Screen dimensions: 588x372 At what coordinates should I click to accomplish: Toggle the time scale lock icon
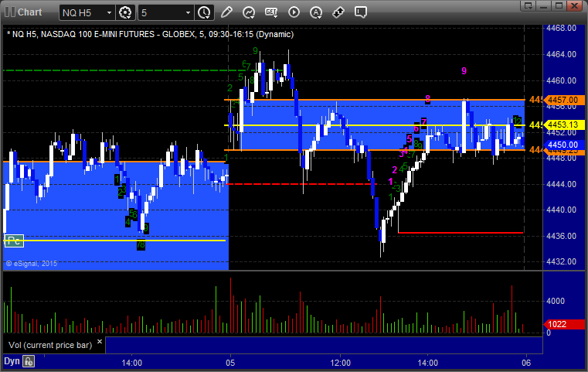[29, 361]
